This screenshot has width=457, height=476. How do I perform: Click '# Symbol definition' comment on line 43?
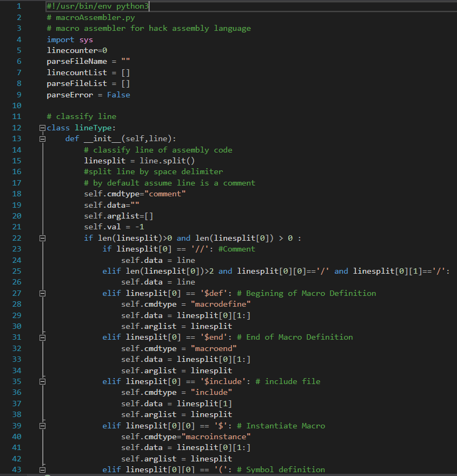pyautogui.click(x=281, y=470)
